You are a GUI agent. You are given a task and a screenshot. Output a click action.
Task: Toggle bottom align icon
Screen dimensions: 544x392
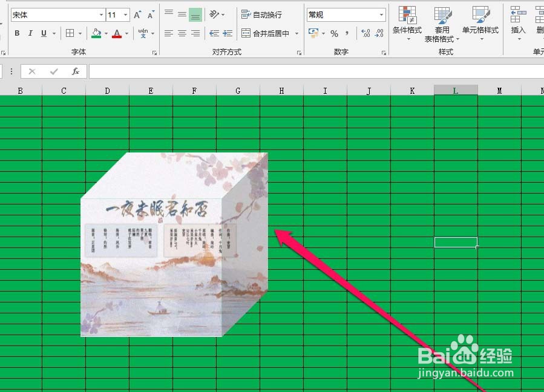click(x=195, y=15)
